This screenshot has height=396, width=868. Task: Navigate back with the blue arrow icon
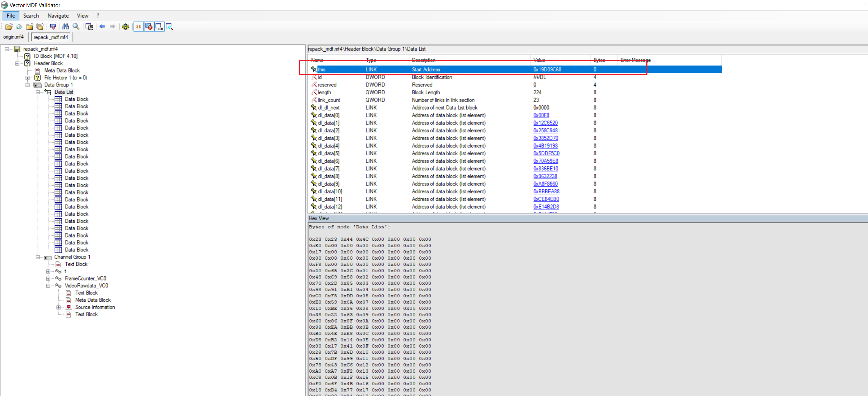click(103, 27)
